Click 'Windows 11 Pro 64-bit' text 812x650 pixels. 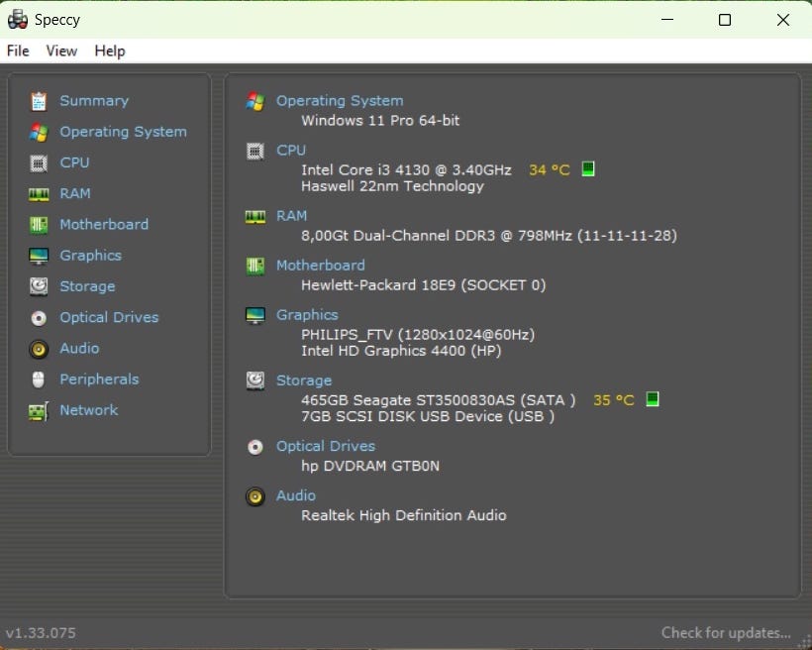(x=380, y=121)
